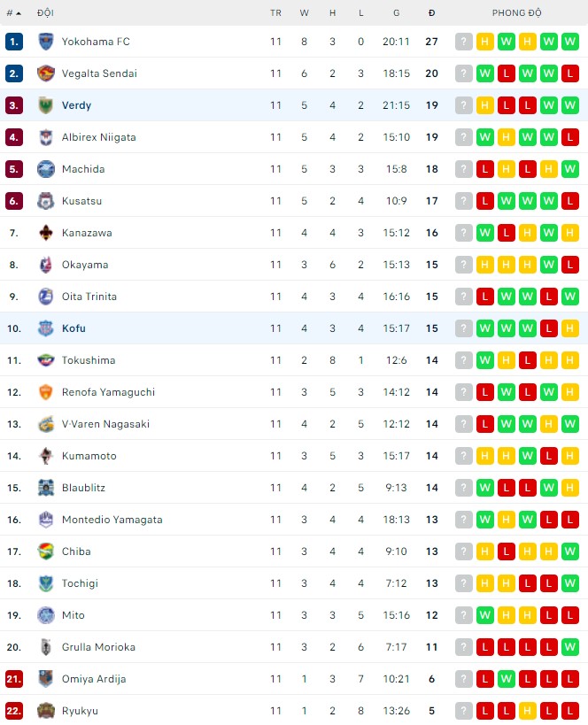
Task: Click the Machida club crest
Action: pyautogui.click(x=46, y=169)
